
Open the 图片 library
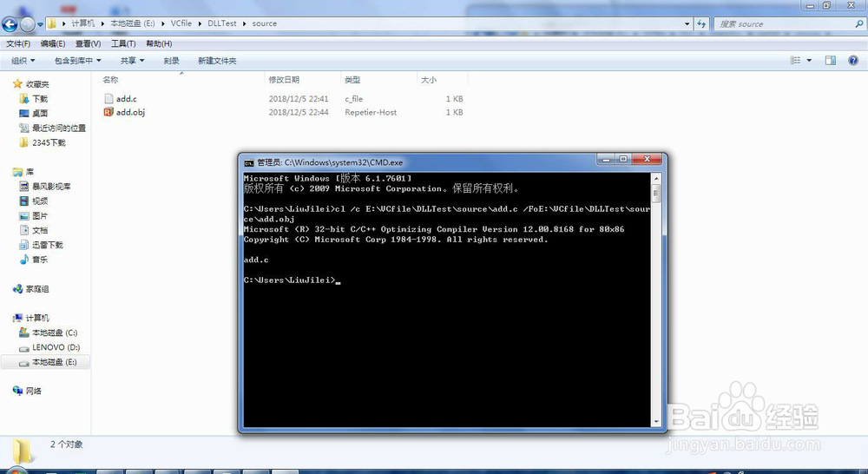click(40, 215)
